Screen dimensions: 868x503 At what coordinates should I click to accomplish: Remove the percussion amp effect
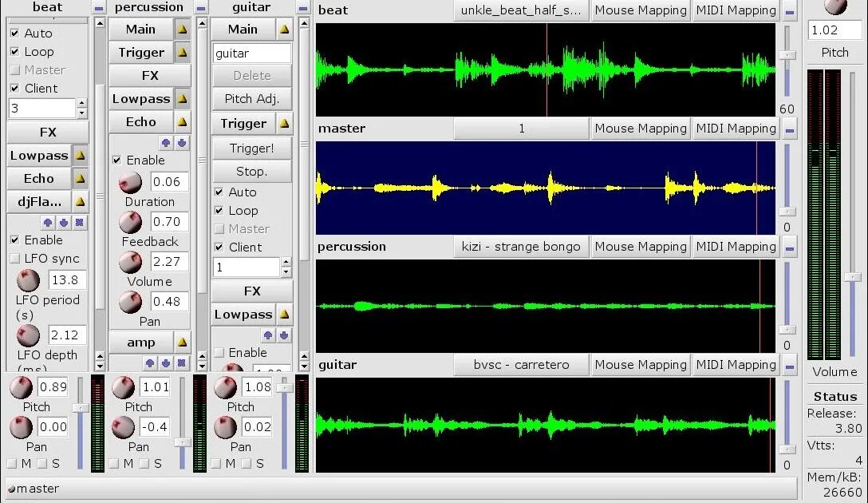tap(181, 363)
